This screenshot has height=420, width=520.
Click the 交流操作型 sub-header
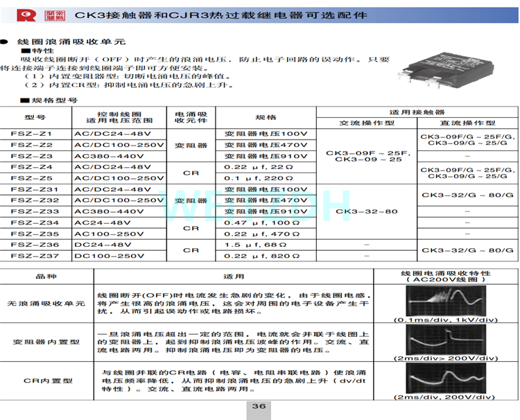pyautogui.click(x=367, y=123)
